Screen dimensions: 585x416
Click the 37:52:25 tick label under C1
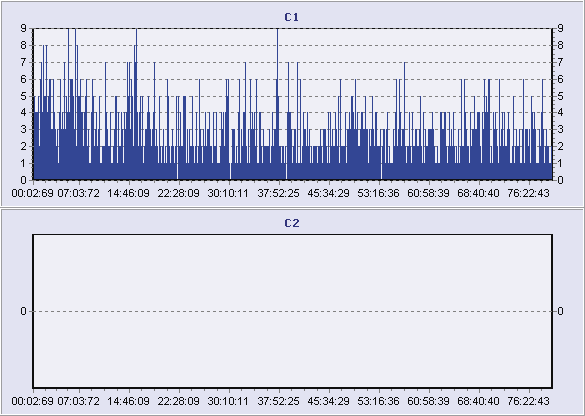(278, 193)
